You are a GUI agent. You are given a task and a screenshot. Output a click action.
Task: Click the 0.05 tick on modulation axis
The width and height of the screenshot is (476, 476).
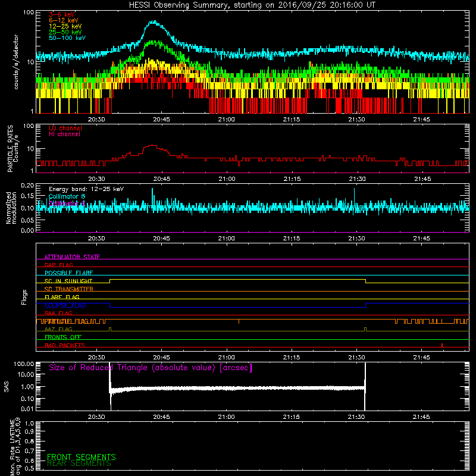coord(27,220)
